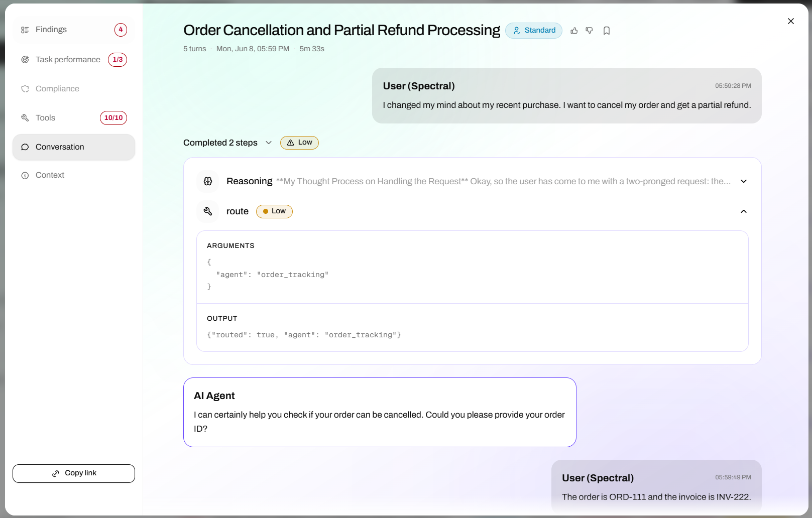Expand the Reasoning step chevron
812x518 pixels.
coord(744,181)
